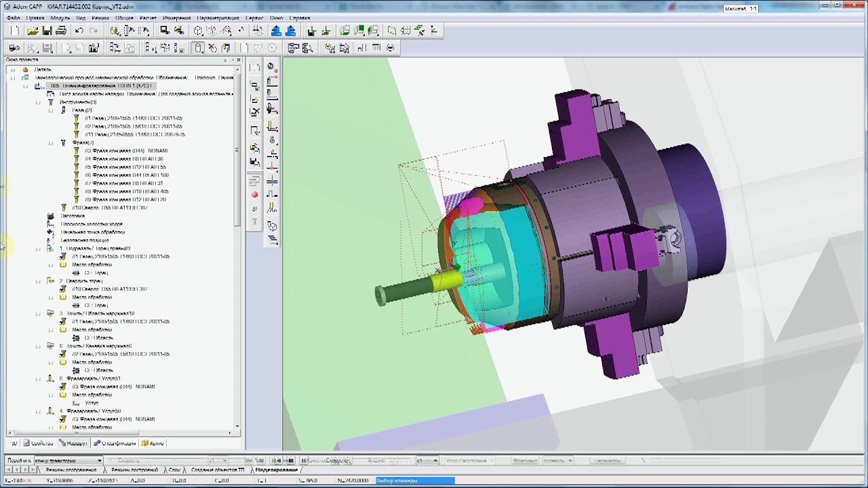
Task: Create a new document from the toolbar
Action: click(16, 30)
